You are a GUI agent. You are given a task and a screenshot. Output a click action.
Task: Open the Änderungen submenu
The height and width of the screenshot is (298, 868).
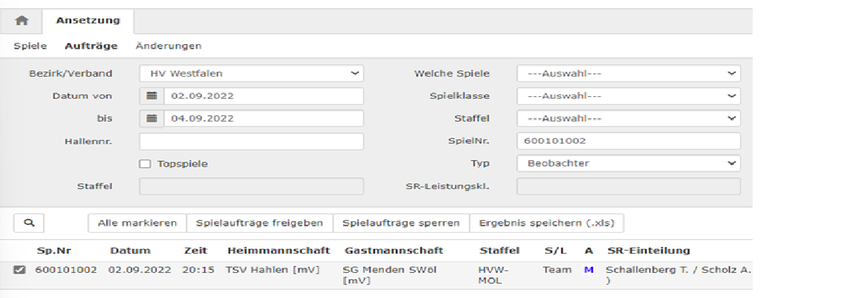coord(169,46)
